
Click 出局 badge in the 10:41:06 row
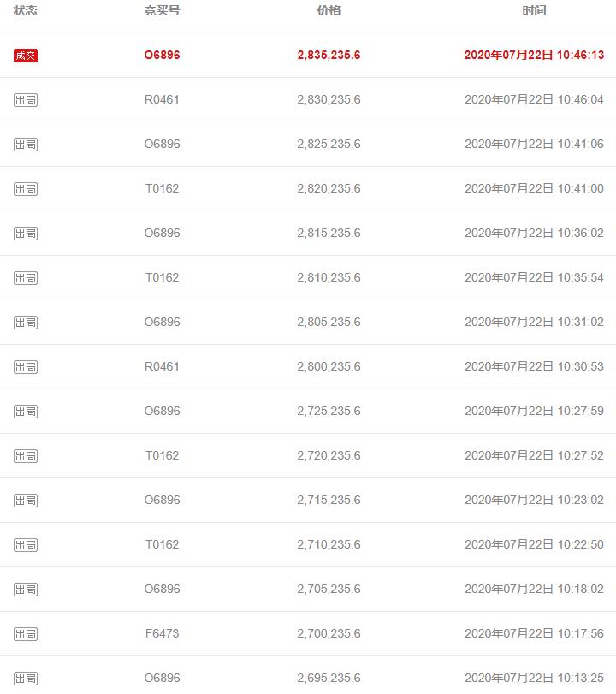pos(26,145)
